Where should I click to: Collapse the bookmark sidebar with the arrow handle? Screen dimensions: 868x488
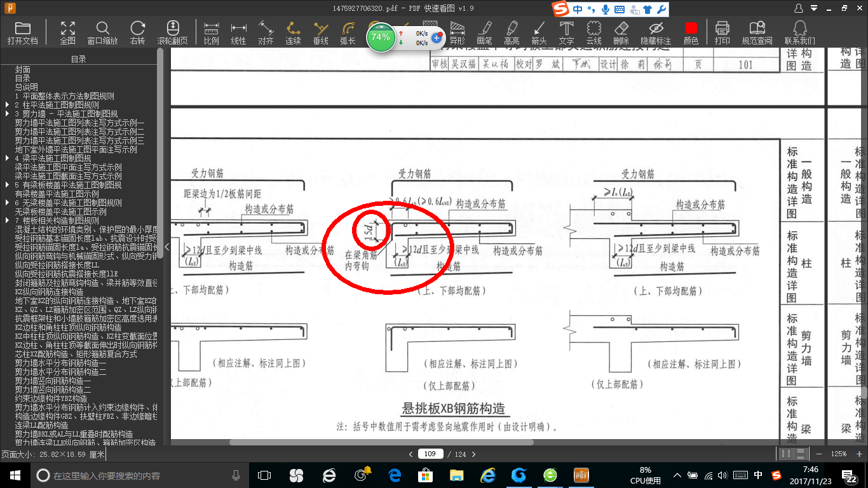pyautogui.click(x=167, y=247)
